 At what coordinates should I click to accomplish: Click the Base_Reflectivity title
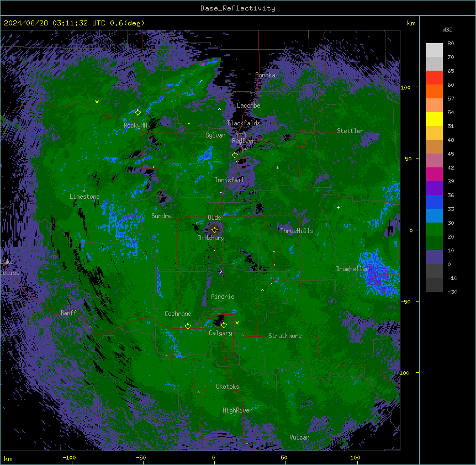tap(238, 8)
